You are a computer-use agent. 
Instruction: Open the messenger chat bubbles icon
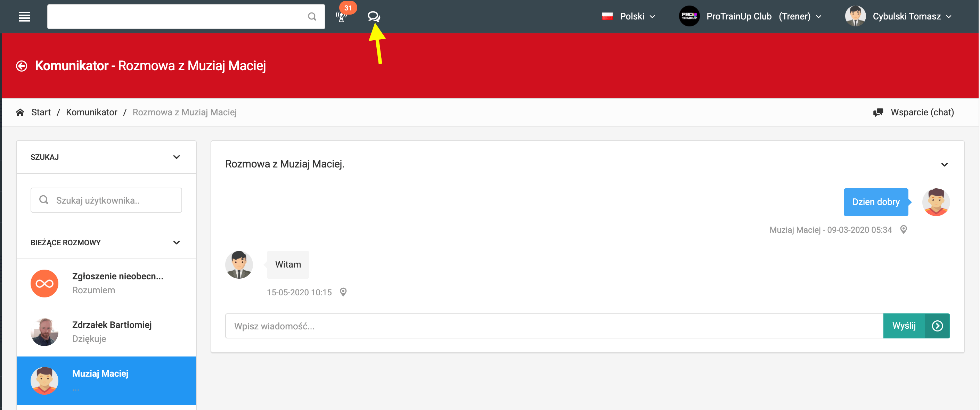(x=374, y=16)
